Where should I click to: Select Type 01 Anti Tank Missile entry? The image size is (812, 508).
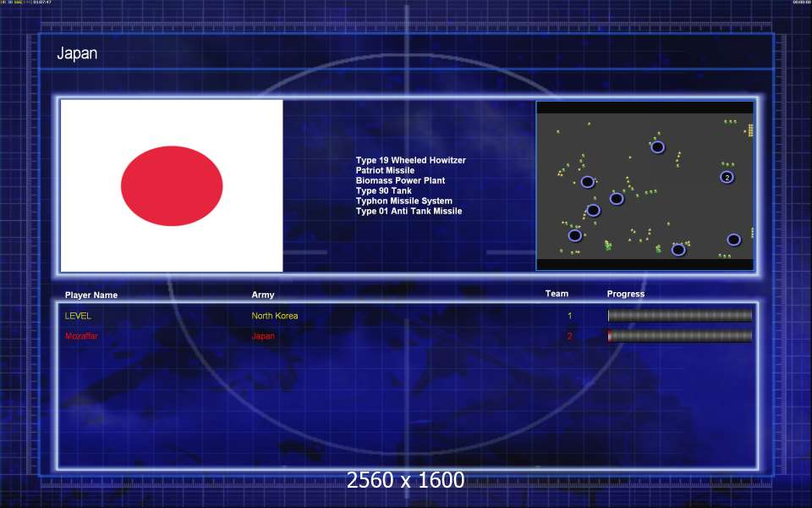[x=409, y=211]
